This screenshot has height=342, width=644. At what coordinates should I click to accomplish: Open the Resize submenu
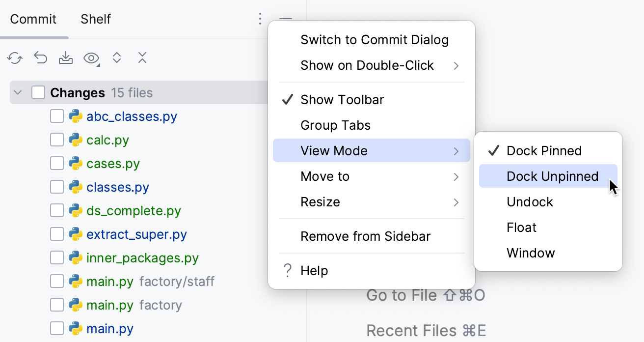click(320, 201)
